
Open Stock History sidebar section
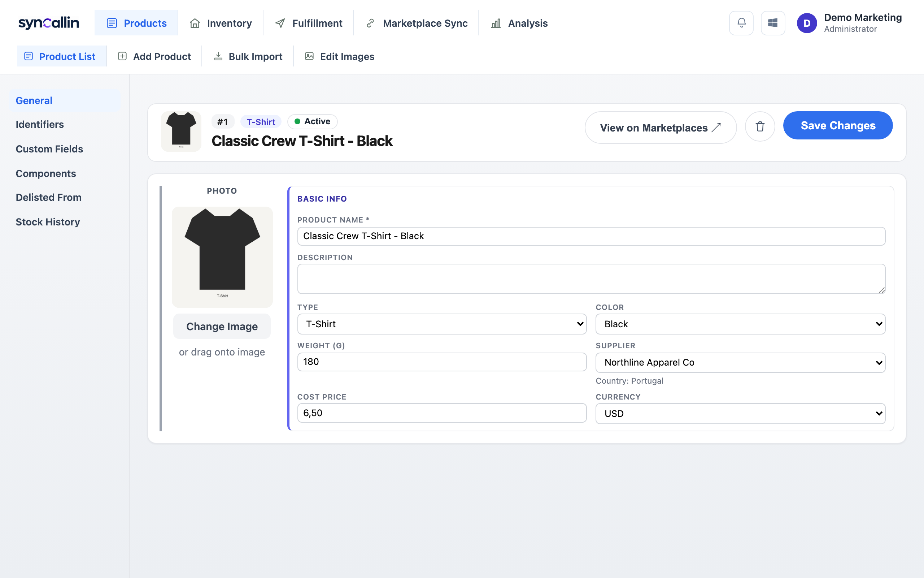coord(65,222)
